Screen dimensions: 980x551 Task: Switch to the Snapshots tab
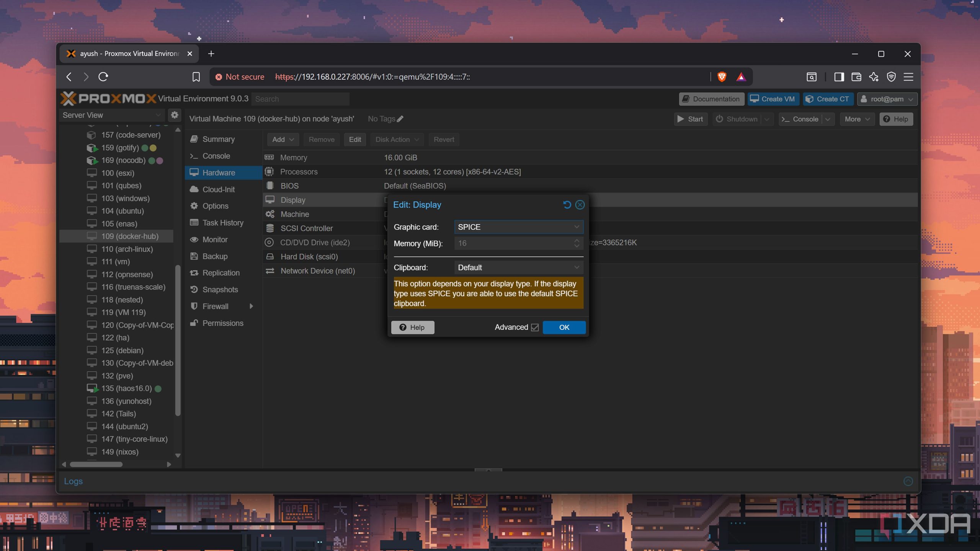[x=224, y=290]
